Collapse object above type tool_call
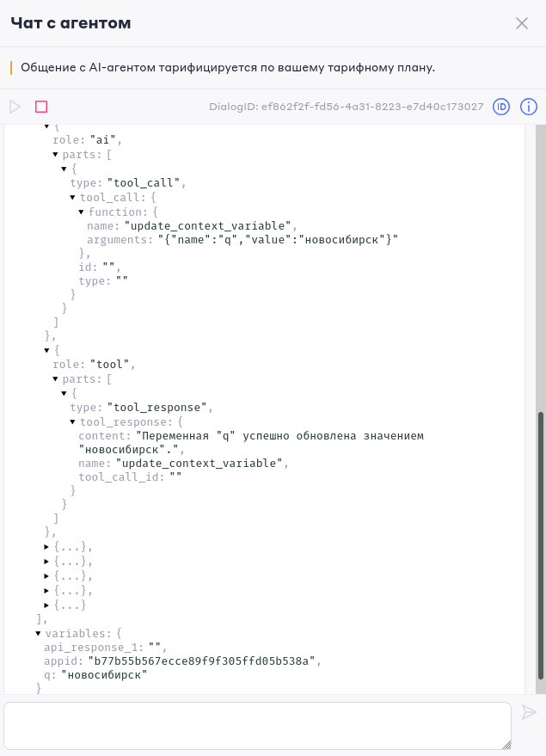546x756 pixels. tap(64, 169)
